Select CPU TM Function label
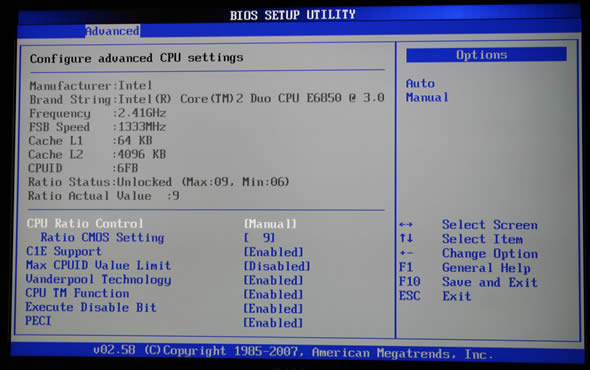 [x=77, y=293]
